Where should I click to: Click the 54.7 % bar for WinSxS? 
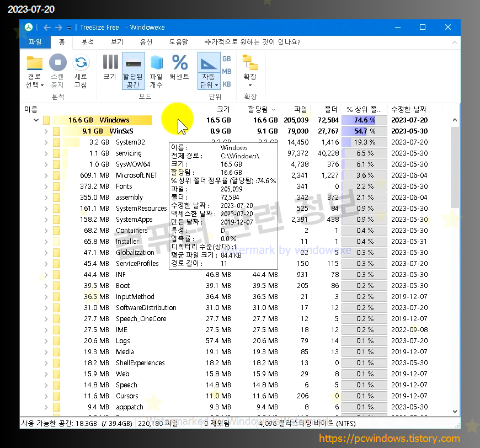[x=364, y=131]
